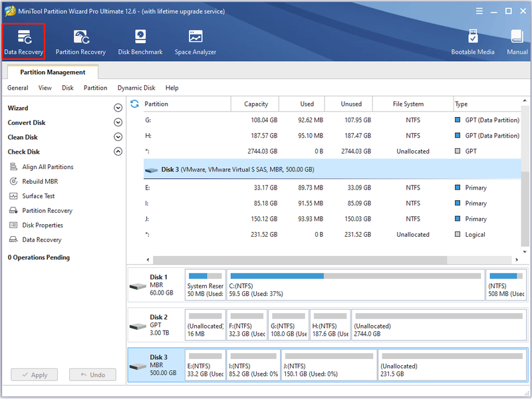Refresh the partition list with the refresh icon
Image resolution: width=532 pixels, height=399 pixels.
[135, 104]
